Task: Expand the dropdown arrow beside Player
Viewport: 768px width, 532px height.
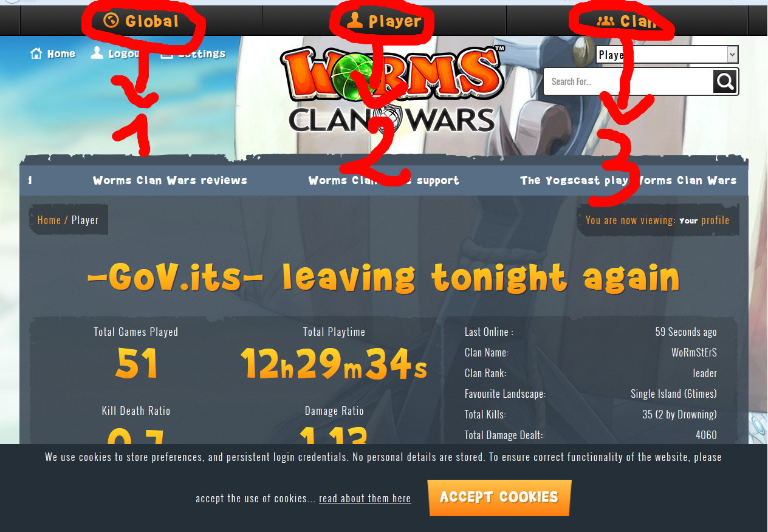Action: [732, 55]
